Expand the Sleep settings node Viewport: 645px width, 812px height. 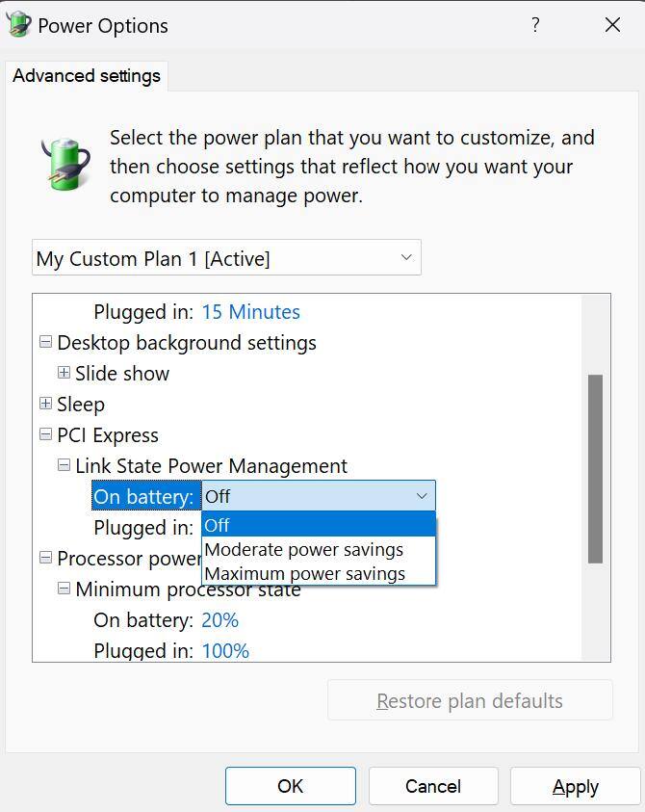point(45,404)
